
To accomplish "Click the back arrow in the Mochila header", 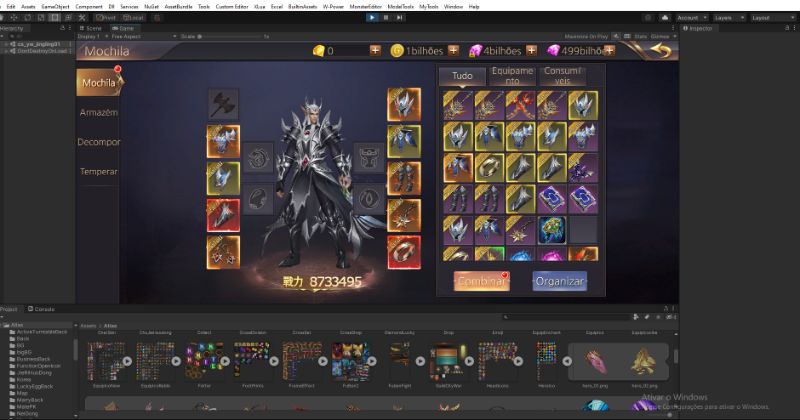I will point(659,51).
